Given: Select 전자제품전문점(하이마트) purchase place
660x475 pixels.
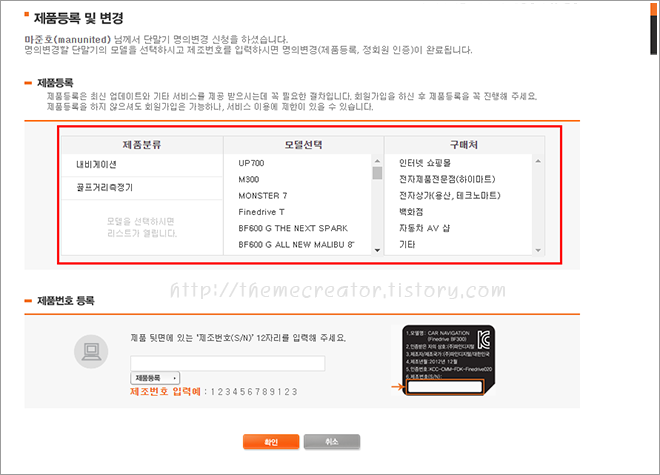Looking at the screenshot, I should pos(447,179).
